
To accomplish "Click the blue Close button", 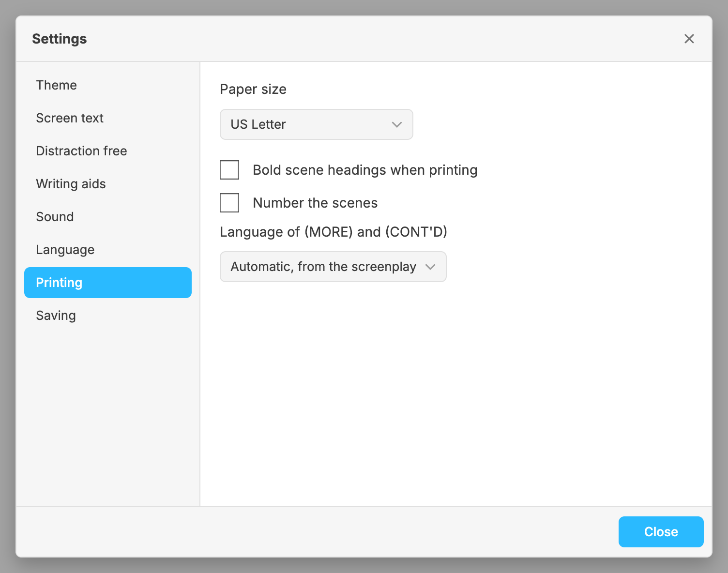I will (661, 532).
